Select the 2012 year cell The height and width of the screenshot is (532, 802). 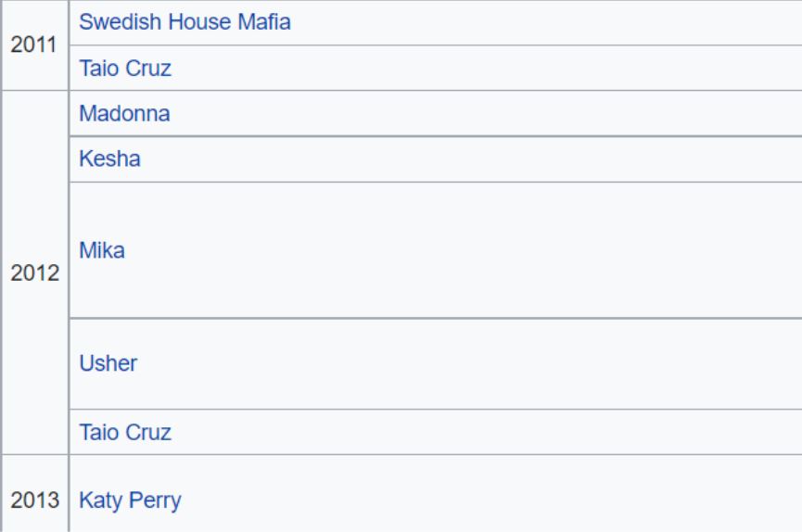(35, 272)
